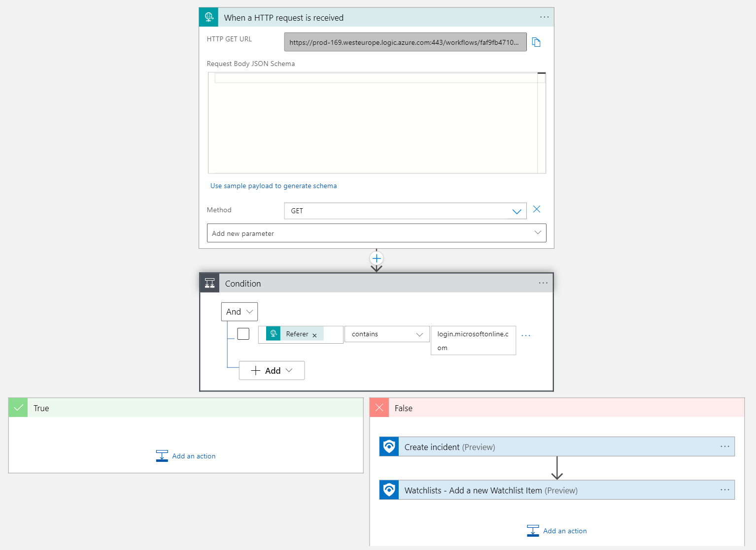Check the Referer condition row checkbox

[x=243, y=334]
